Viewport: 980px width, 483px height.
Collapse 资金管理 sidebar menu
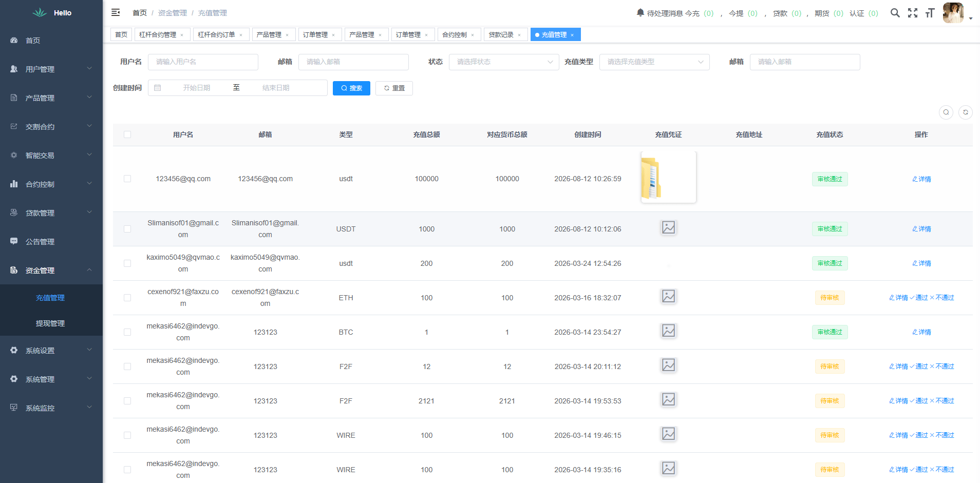51,270
